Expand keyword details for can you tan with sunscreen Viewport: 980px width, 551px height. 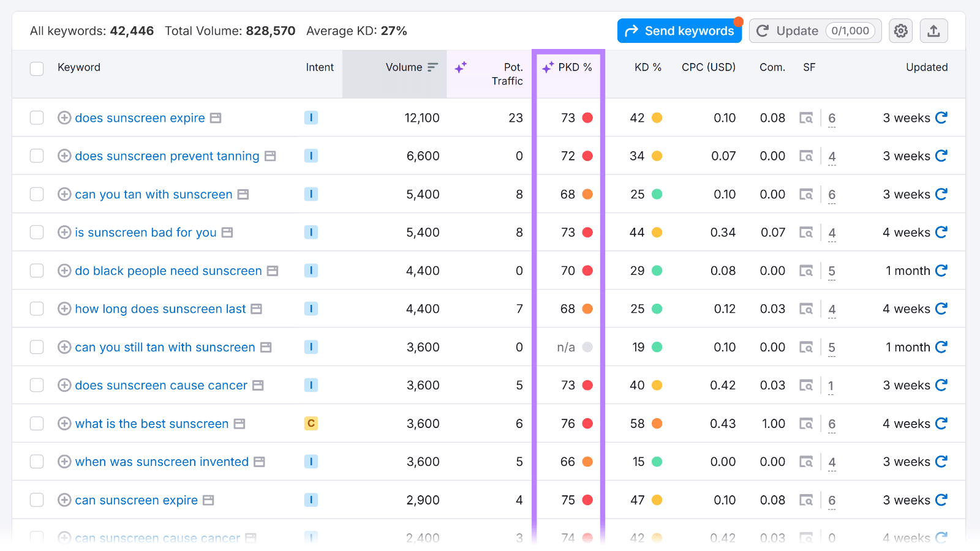coord(64,194)
